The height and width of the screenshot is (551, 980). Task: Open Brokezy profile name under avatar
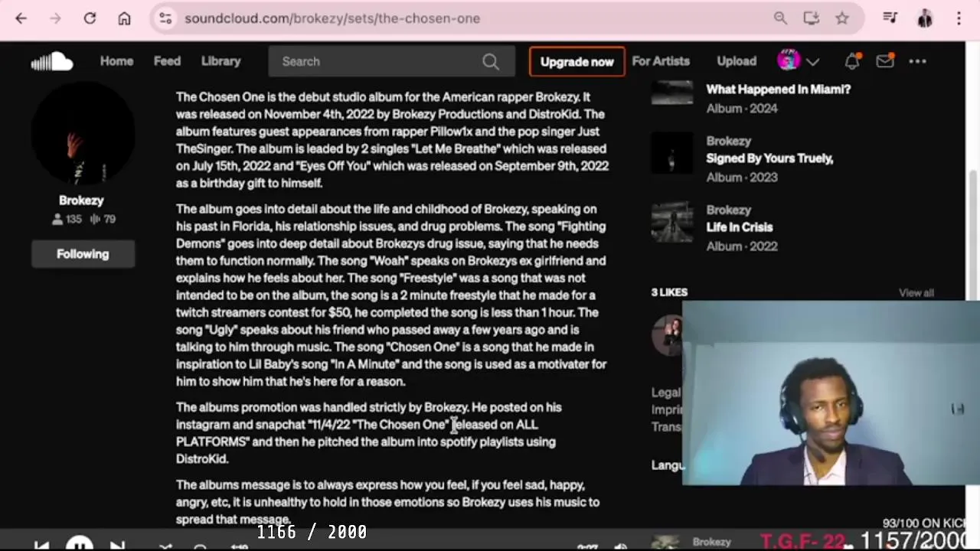[81, 201]
